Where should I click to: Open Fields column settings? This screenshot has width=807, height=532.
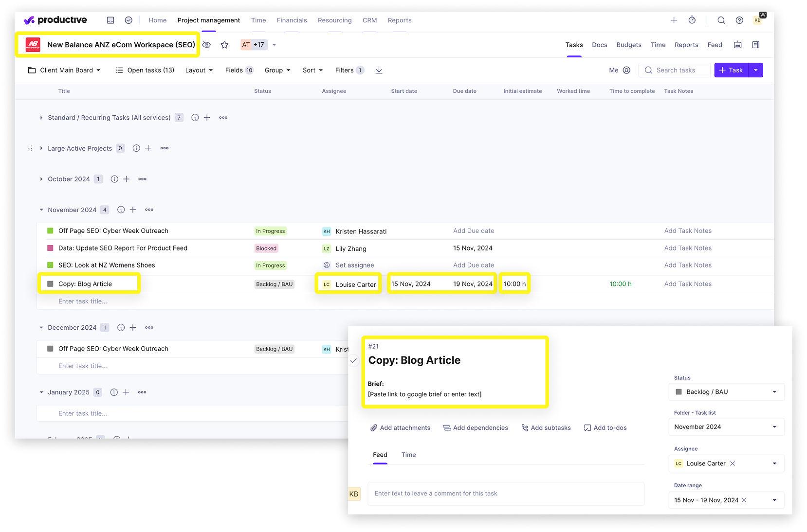(239, 70)
